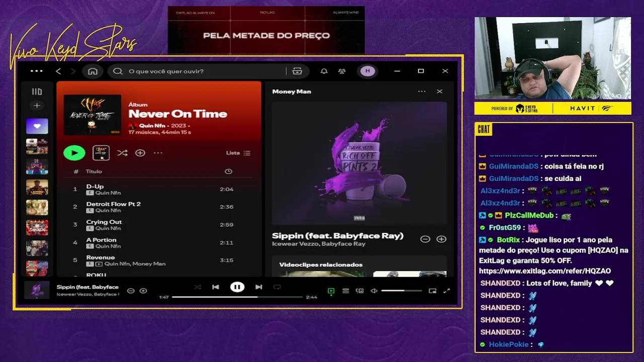
Task: Open the Friend Activity icon
Action: (x=342, y=71)
